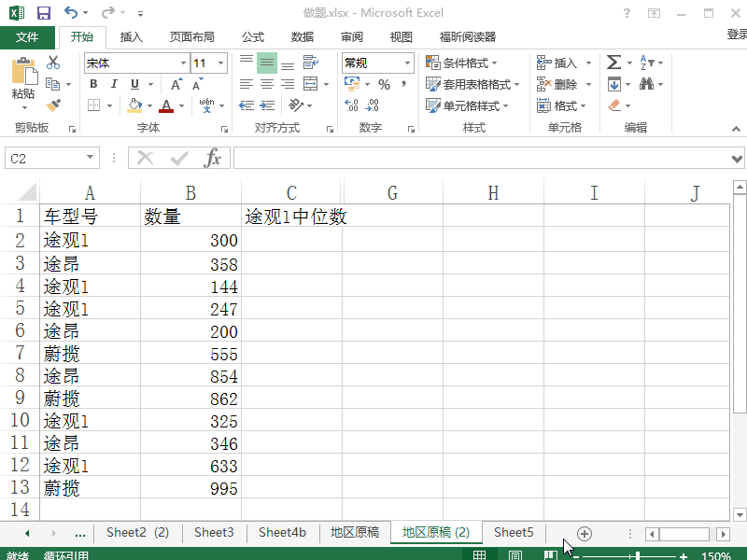Switch to sheet tab Sheet5
747x560 pixels.
[x=514, y=532]
